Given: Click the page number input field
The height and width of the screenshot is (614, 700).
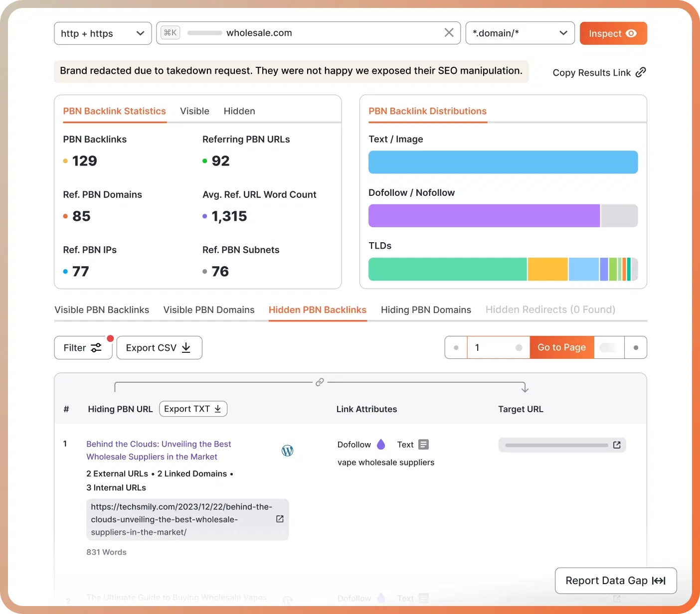Looking at the screenshot, I should (x=494, y=347).
